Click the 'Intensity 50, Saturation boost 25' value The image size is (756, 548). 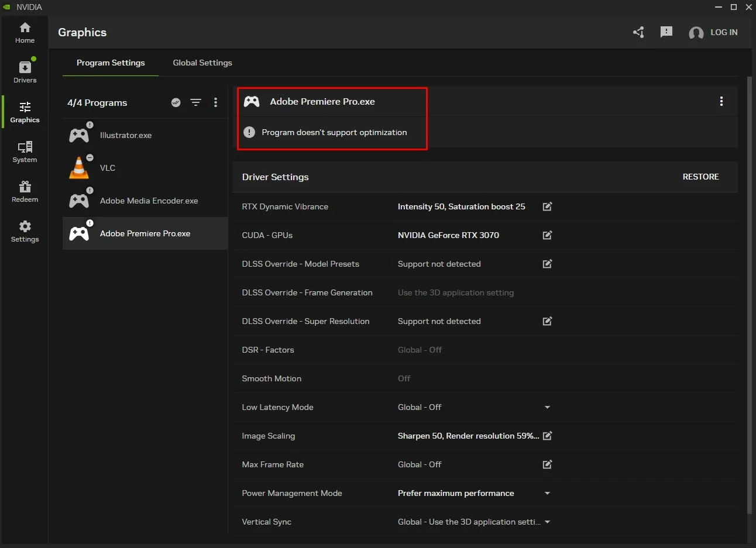pos(461,206)
